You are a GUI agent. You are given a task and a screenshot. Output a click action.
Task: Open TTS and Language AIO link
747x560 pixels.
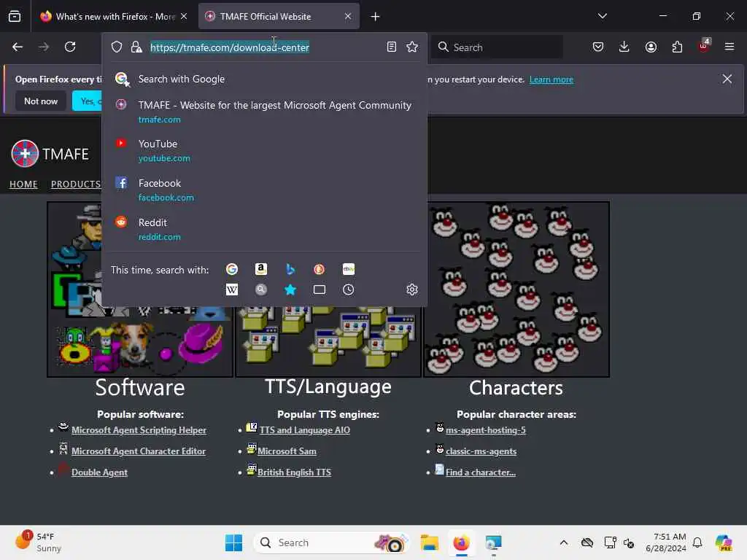305,430
